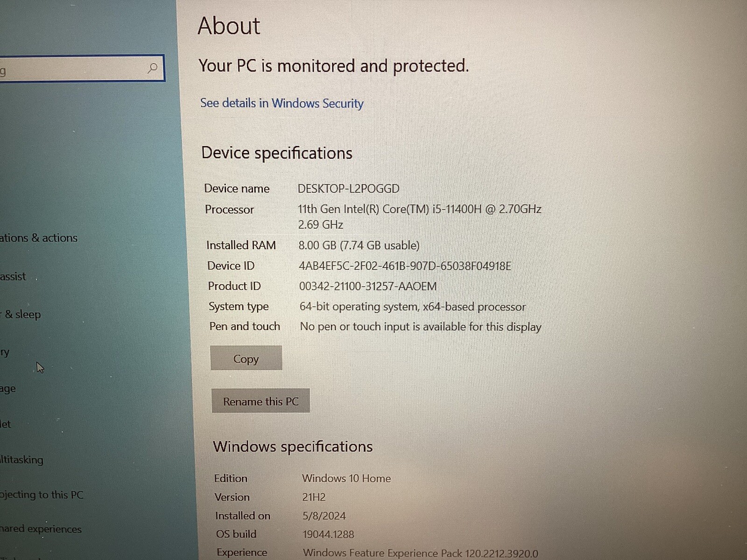Click the About page heading

click(x=229, y=26)
